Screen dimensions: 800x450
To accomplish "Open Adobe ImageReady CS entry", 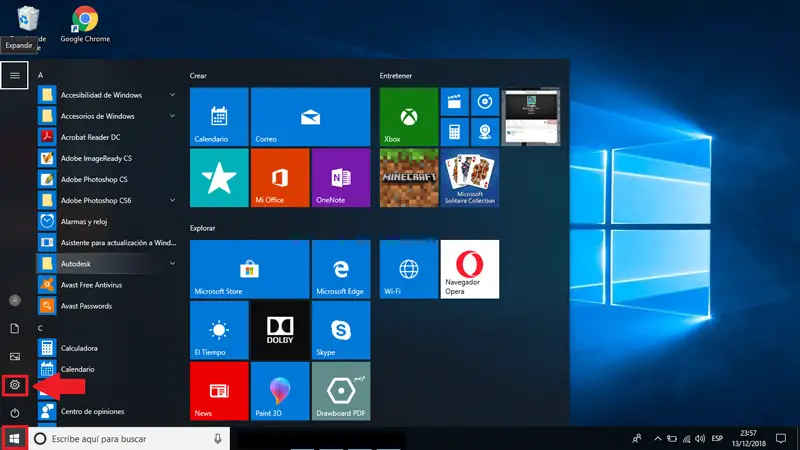I will tap(107, 158).
